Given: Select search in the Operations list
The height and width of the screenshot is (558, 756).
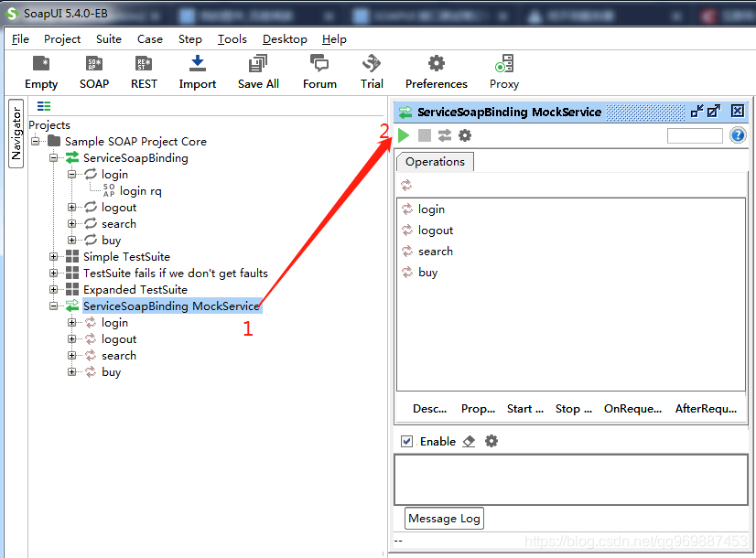Looking at the screenshot, I should pyautogui.click(x=436, y=251).
